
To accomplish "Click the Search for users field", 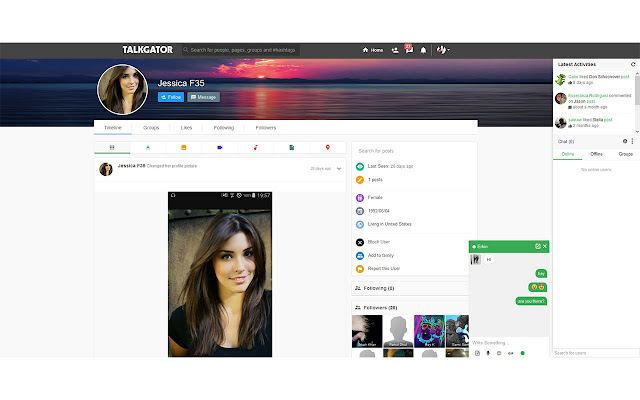I will 596,353.
